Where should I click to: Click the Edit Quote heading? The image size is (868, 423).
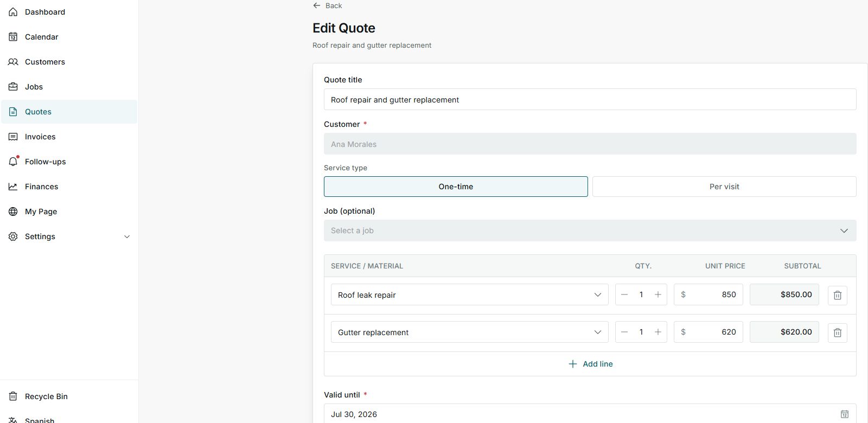point(344,28)
